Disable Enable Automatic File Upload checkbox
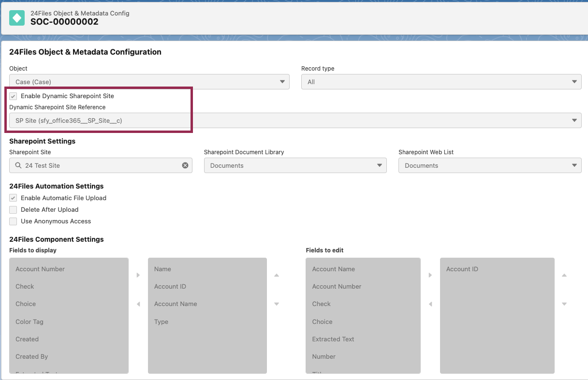The height and width of the screenshot is (380, 588). click(13, 198)
